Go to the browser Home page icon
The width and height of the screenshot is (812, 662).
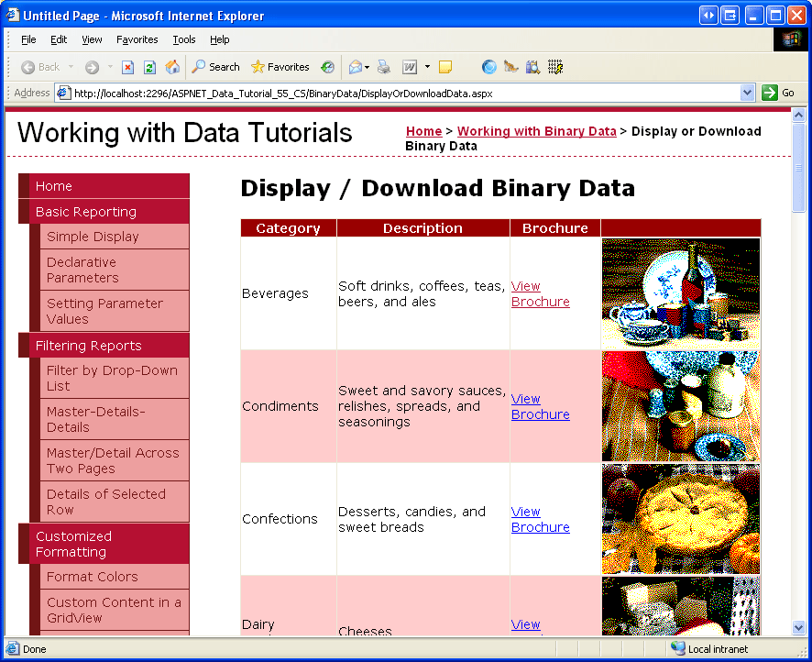[x=172, y=67]
